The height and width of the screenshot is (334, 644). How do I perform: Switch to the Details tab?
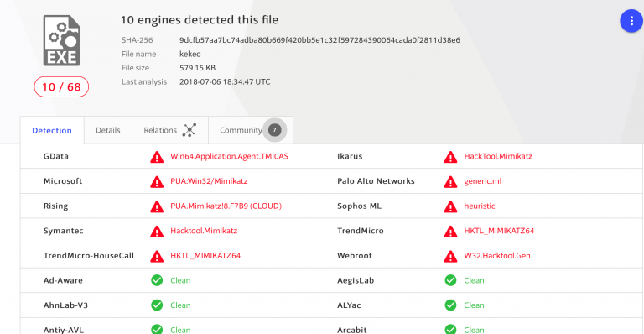coord(108,130)
